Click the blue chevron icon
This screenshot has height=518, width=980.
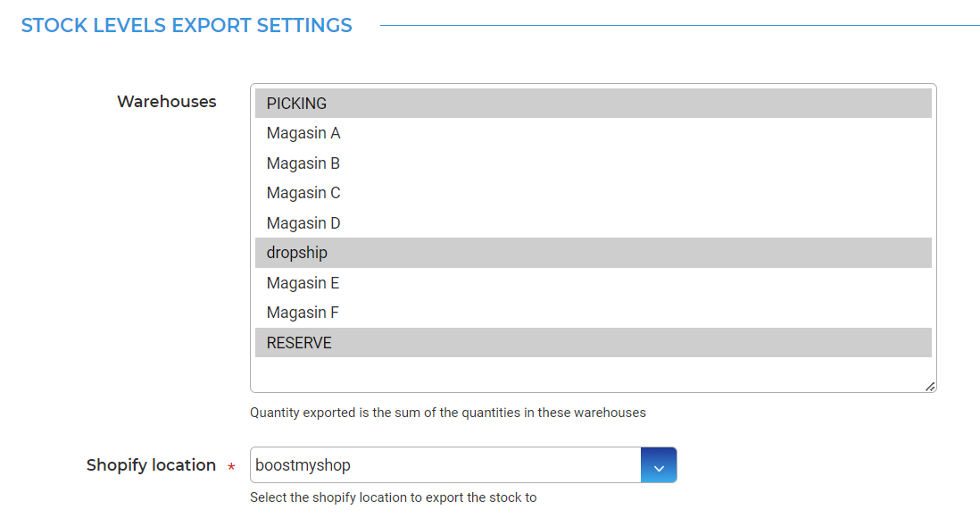click(659, 468)
